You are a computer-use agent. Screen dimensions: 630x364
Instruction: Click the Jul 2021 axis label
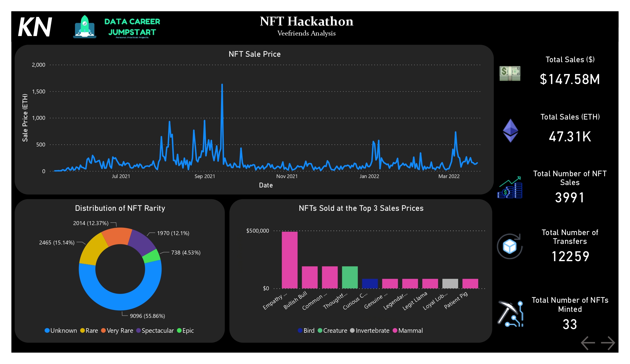pyautogui.click(x=121, y=177)
